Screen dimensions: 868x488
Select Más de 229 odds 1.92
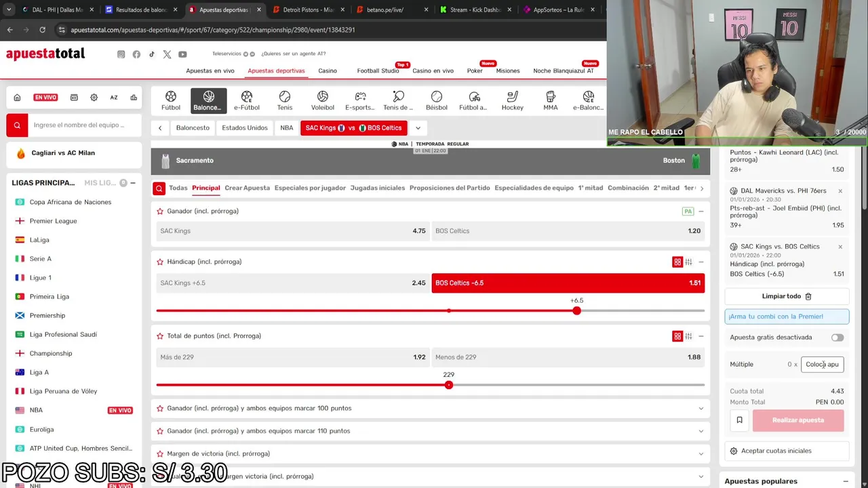[x=293, y=357]
